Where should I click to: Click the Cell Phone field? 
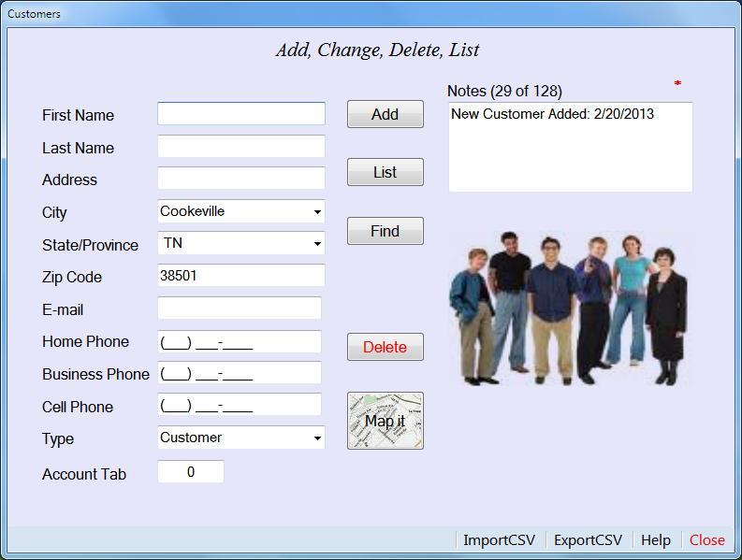(240, 405)
